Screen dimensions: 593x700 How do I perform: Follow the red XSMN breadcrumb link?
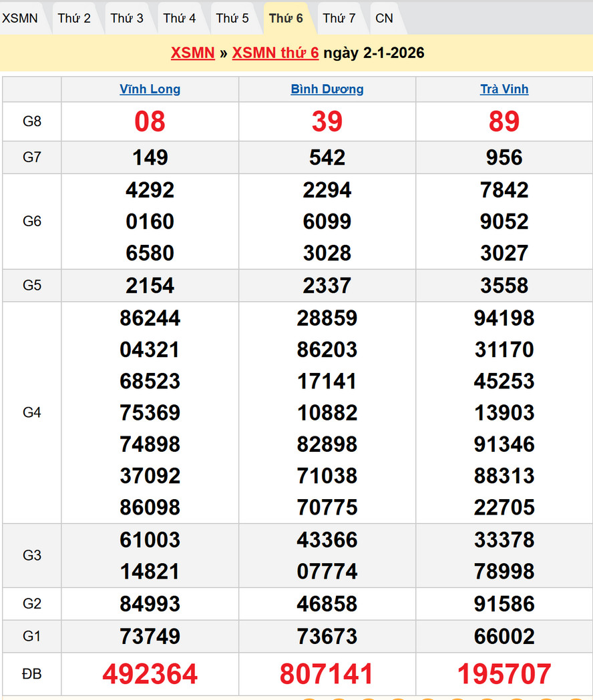coord(192,53)
